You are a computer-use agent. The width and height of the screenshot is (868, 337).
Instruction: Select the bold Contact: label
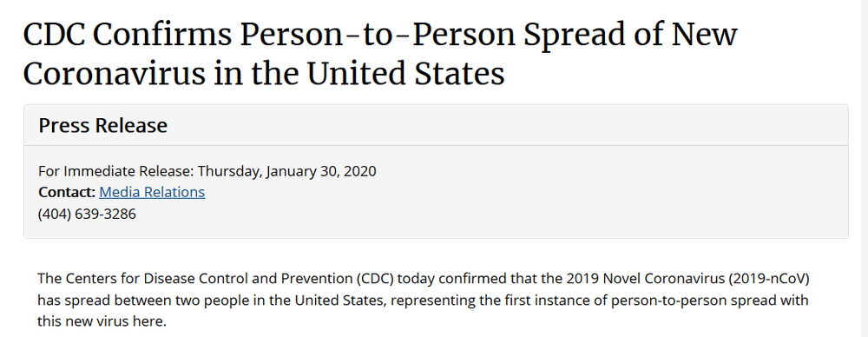(67, 192)
